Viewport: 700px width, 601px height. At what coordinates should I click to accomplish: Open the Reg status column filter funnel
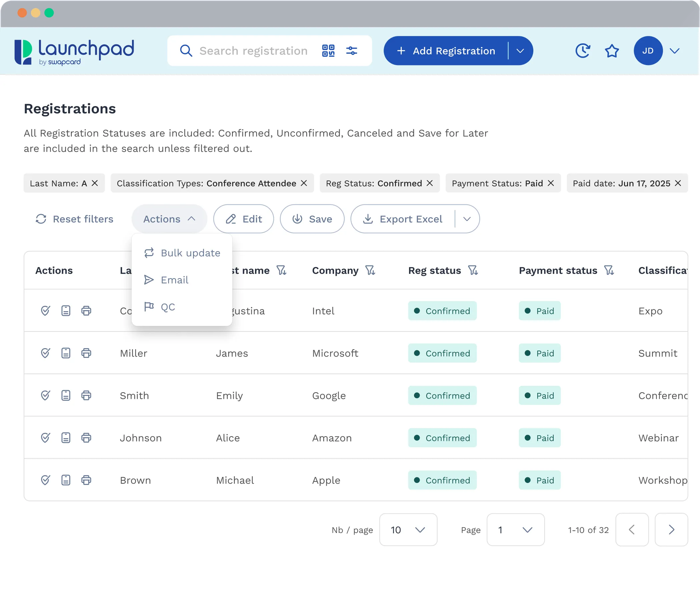click(x=473, y=270)
